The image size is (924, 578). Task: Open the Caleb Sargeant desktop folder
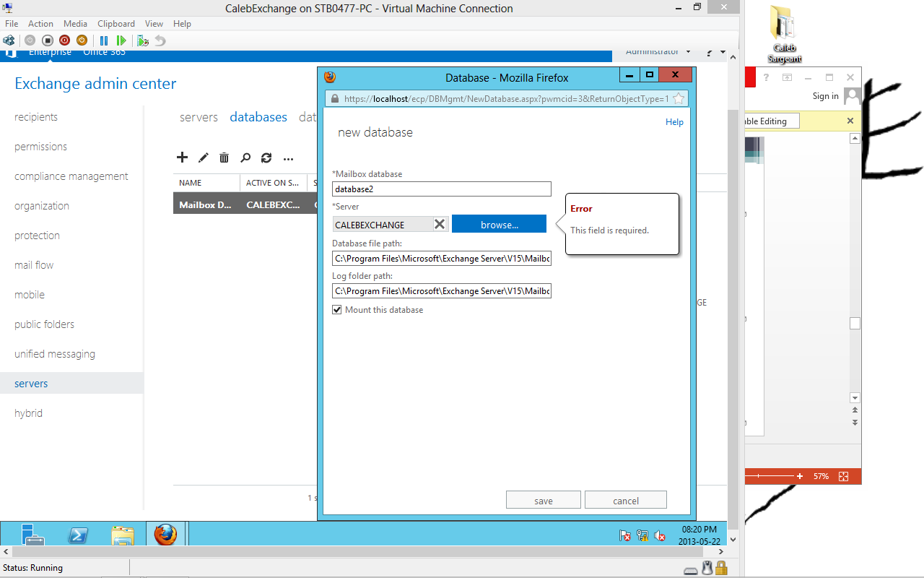click(x=784, y=34)
